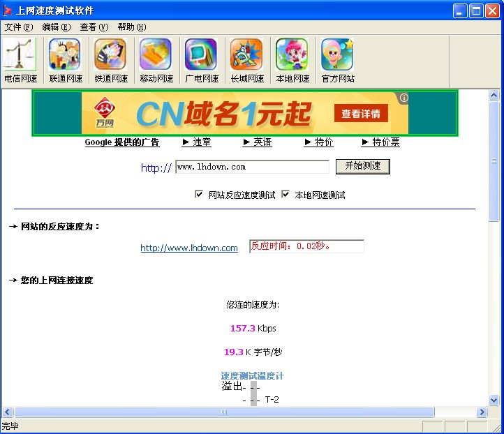Viewport: 504px width, 434px height.
Task: Click the ad info icon on banner
Action: 403,98
